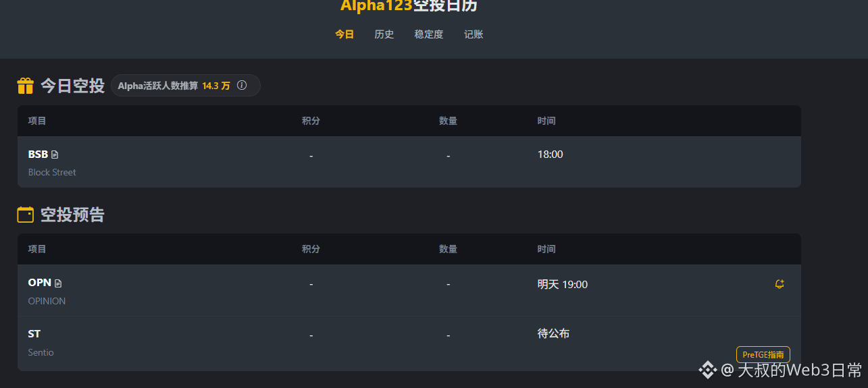Click the gift icon beside 今日空投

click(x=26, y=86)
